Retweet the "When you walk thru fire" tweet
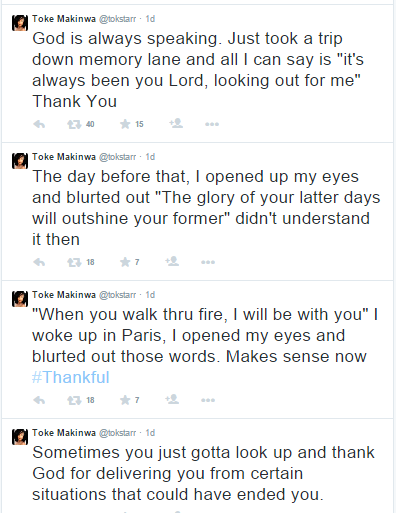Image resolution: width=396 pixels, height=513 pixels. (74, 400)
